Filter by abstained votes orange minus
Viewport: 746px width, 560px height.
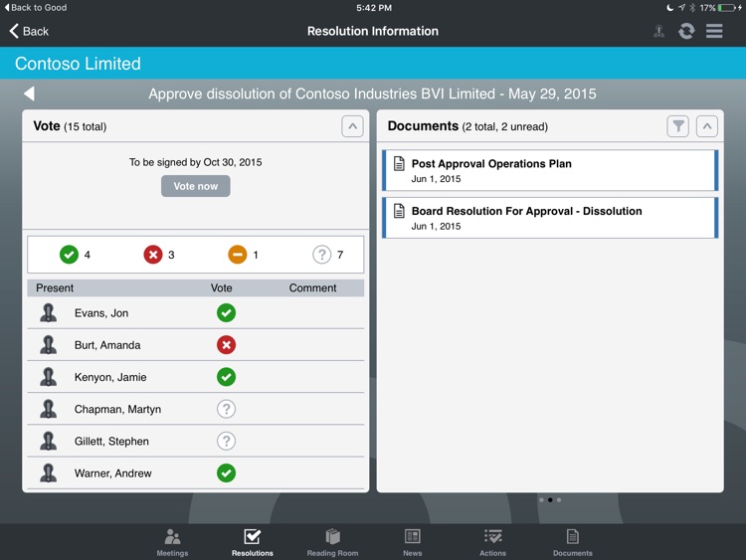click(x=238, y=255)
